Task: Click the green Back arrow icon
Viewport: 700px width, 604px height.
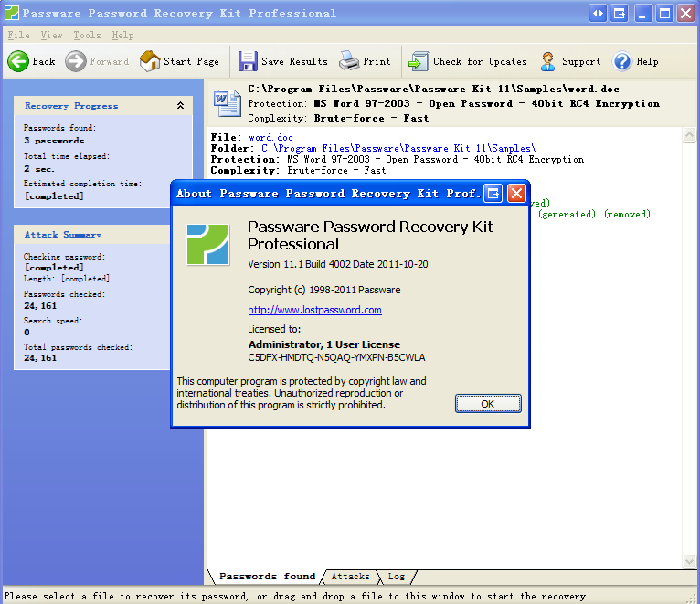Action: tap(18, 61)
